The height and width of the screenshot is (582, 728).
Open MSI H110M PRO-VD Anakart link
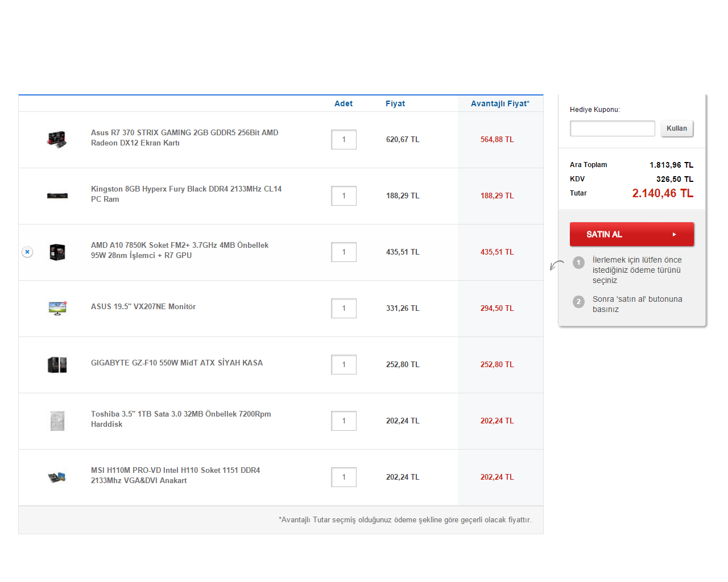click(x=176, y=475)
